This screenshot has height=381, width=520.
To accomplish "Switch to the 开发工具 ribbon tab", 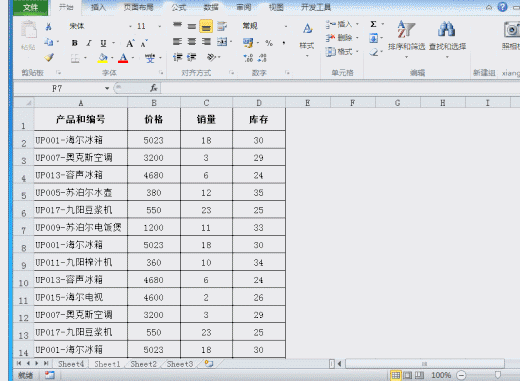I will click(316, 7).
